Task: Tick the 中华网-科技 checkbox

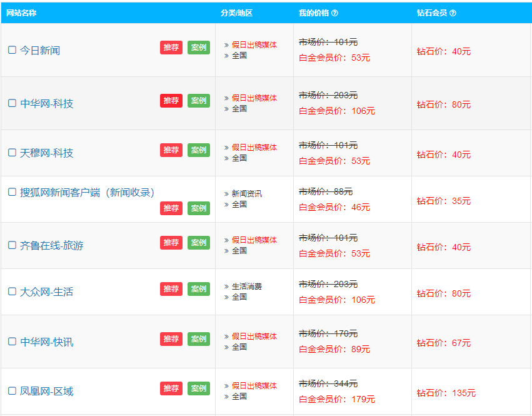Action: (x=13, y=103)
